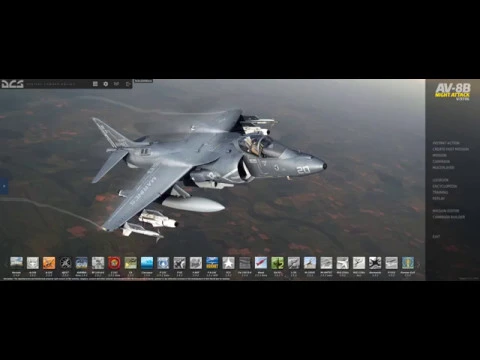
Task: Open Training missions
Action: tap(440, 192)
